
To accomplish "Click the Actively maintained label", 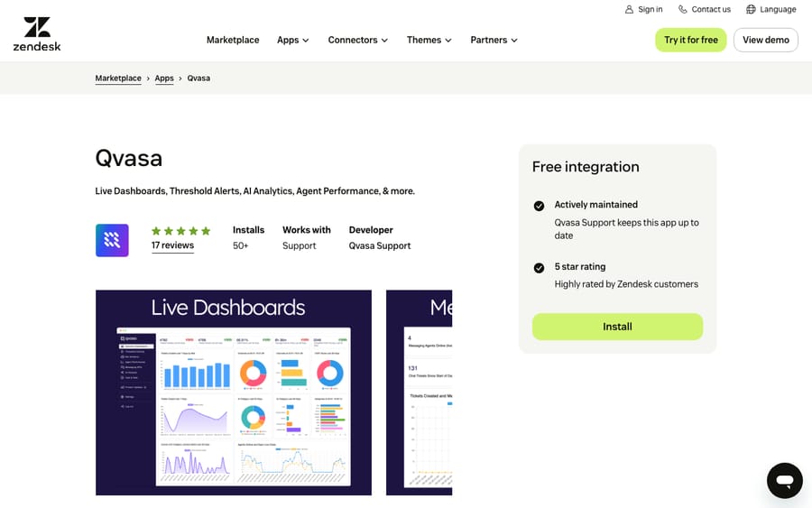I will [x=596, y=205].
